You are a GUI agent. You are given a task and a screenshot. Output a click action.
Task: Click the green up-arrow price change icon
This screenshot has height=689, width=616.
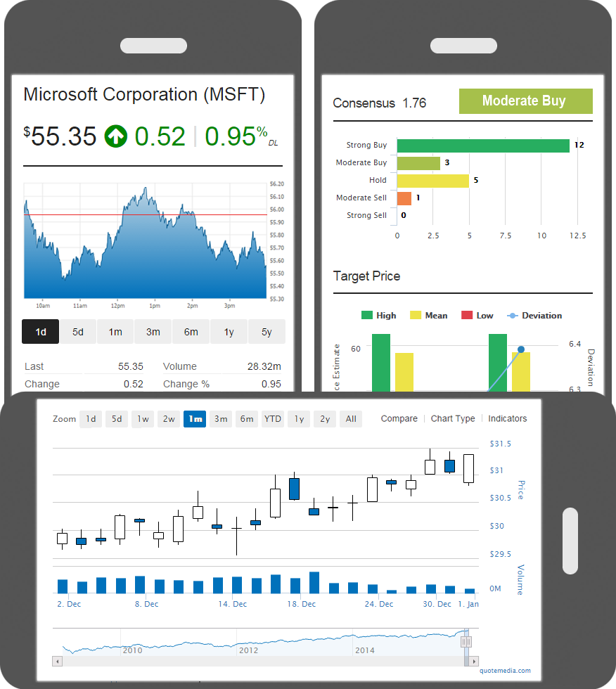(116, 136)
